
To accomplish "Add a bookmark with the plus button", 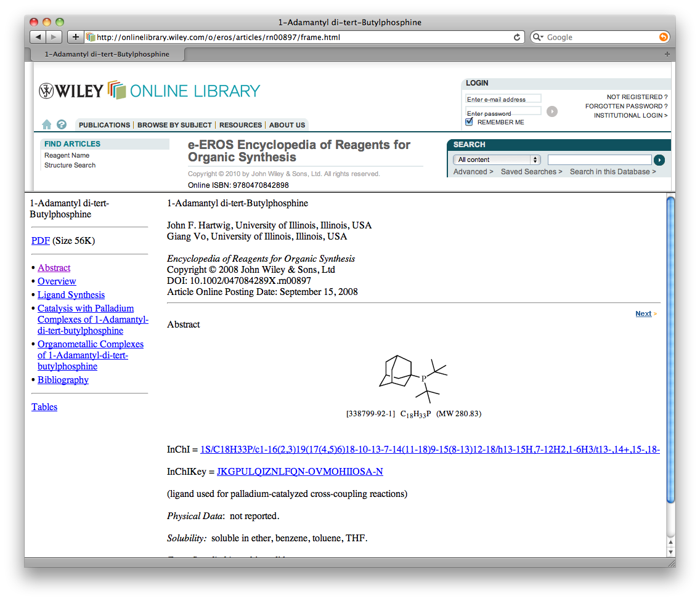I will (75, 37).
